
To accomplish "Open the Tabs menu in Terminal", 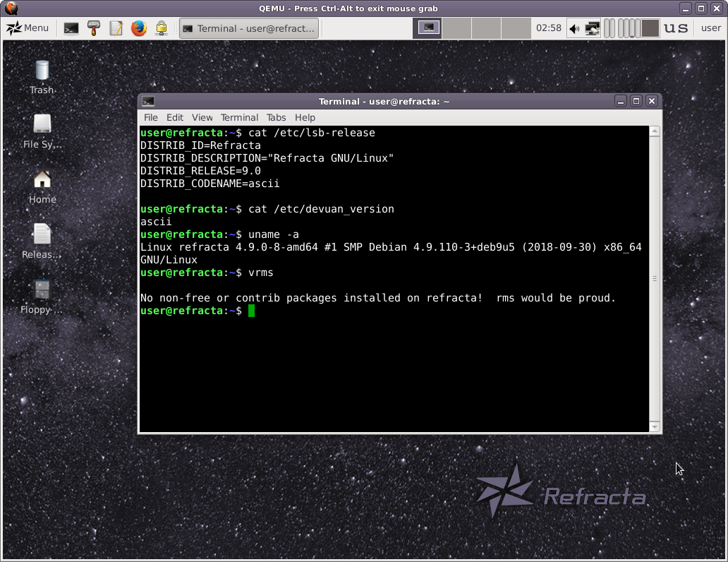I will click(276, 118).
